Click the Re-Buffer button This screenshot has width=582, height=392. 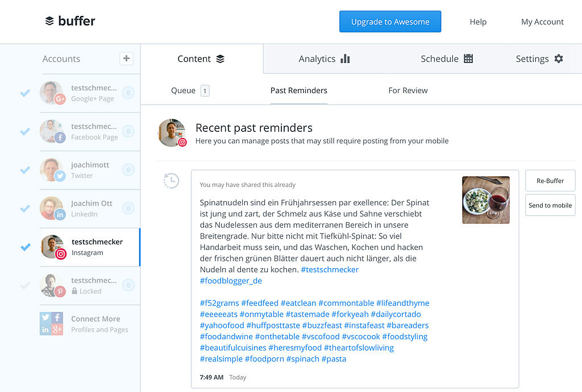coord(550,181)
